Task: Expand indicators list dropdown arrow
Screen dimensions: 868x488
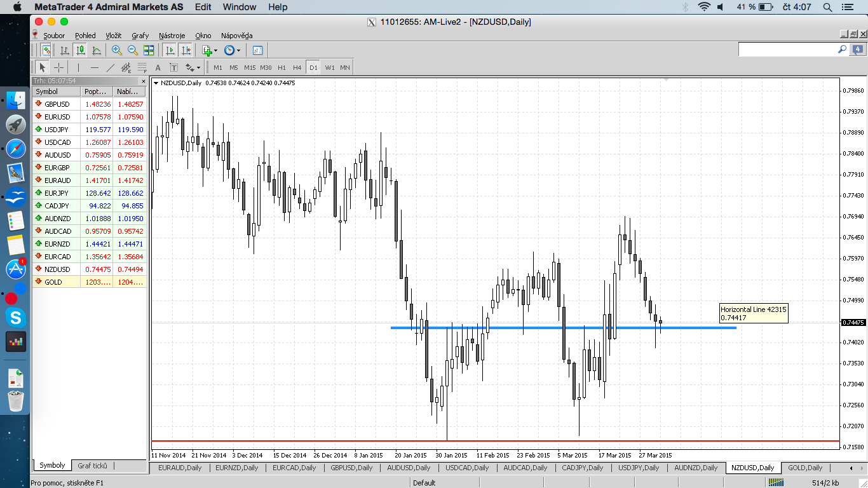Action: pos(215,50)
